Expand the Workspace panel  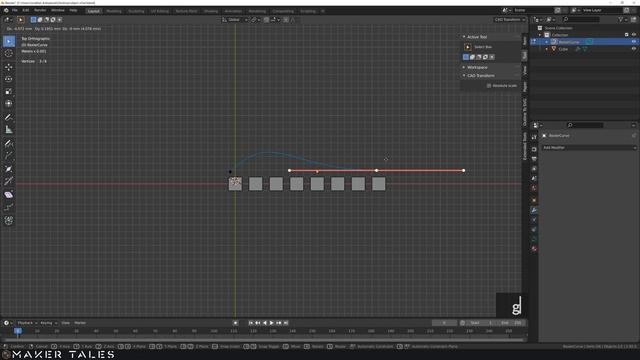pyautogui.click(x=464, y=67)
